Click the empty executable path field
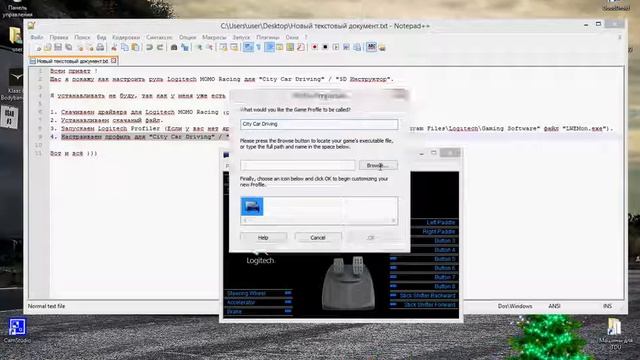The width and height of the screenshot is (640, 360). click(x=298, y=165)
